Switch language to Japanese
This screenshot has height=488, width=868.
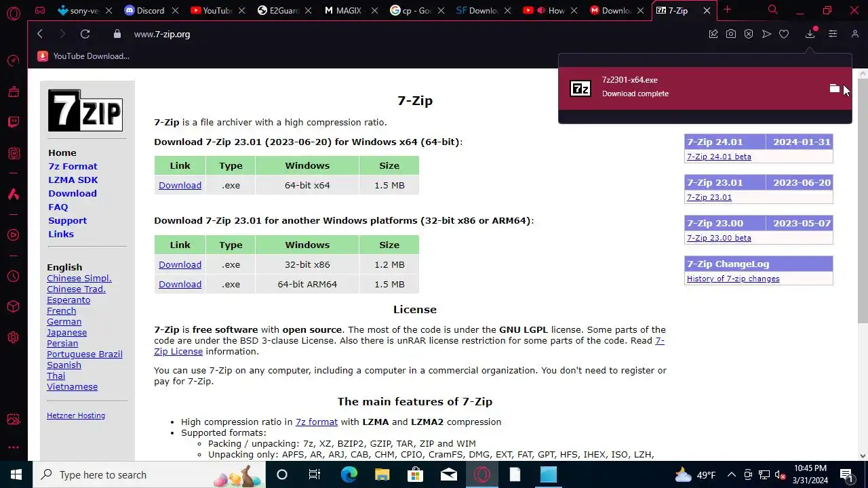click(x=66, y=332)
